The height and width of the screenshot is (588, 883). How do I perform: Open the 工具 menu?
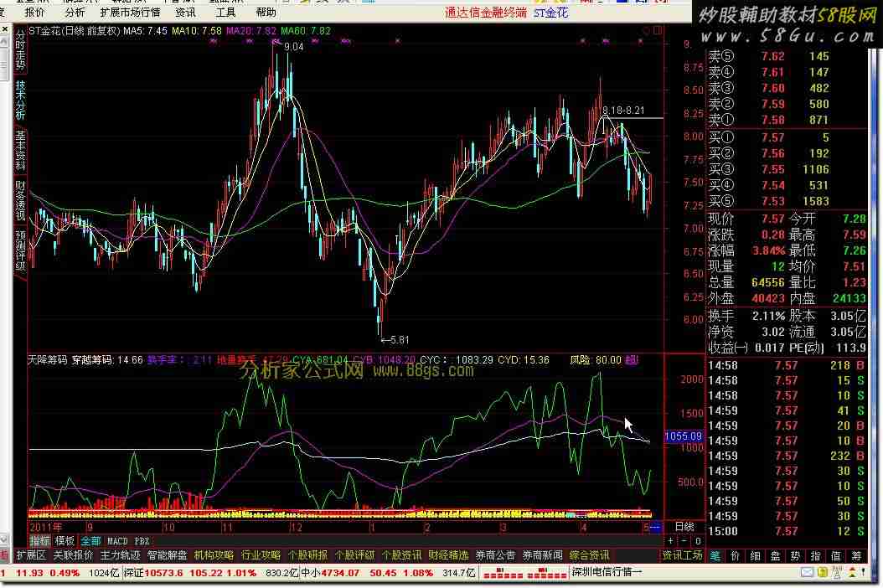(x=225, y=13)
